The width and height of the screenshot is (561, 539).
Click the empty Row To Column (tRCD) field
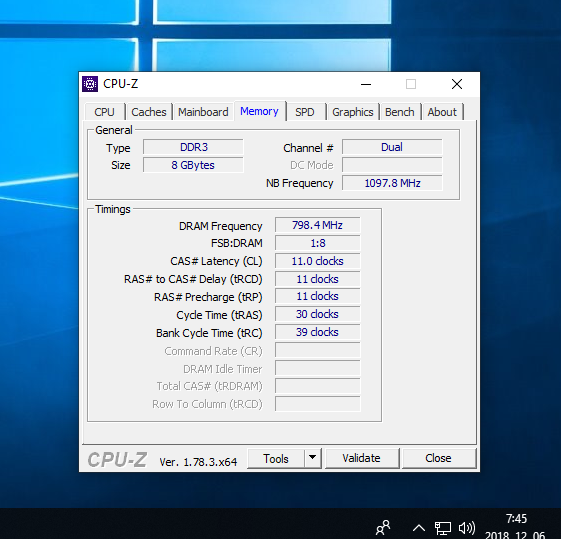[x=318, y=404]
